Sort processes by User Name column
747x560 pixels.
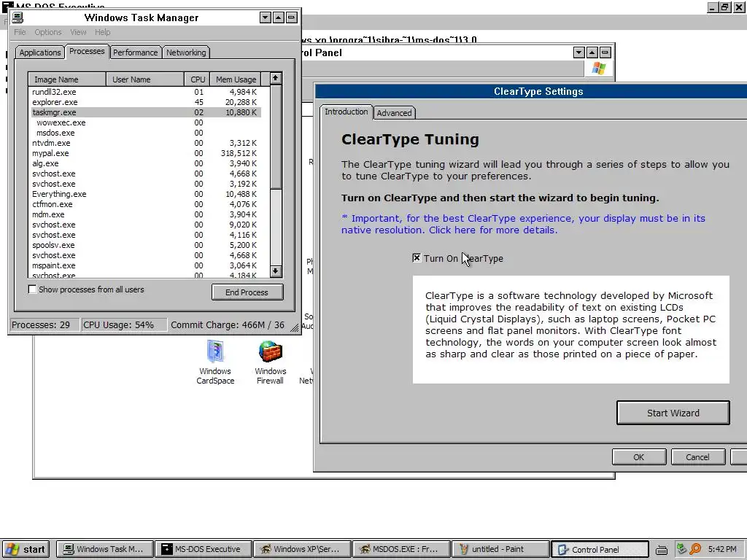145,79
